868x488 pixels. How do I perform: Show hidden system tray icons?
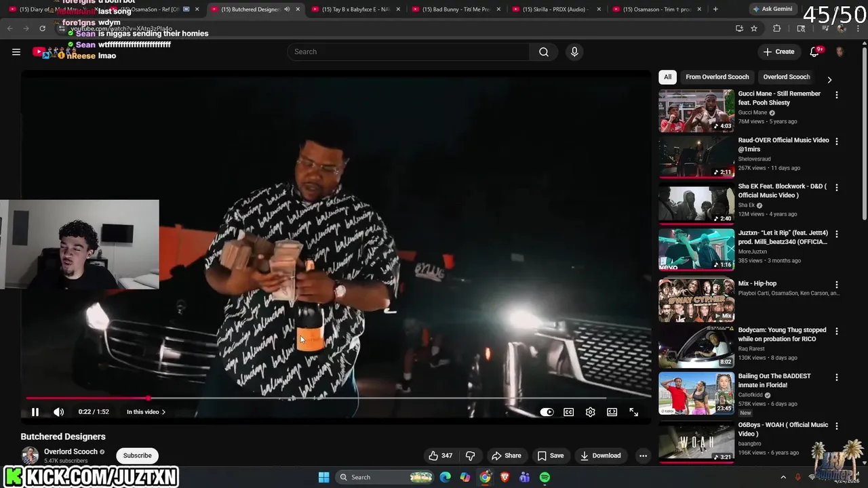783,477
